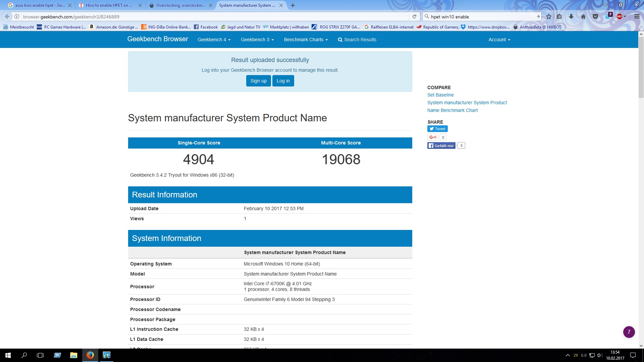This screenshot has width=644, height=362.
Task: Open the Benchmark Charts dropdown
Action: point(306,40)
